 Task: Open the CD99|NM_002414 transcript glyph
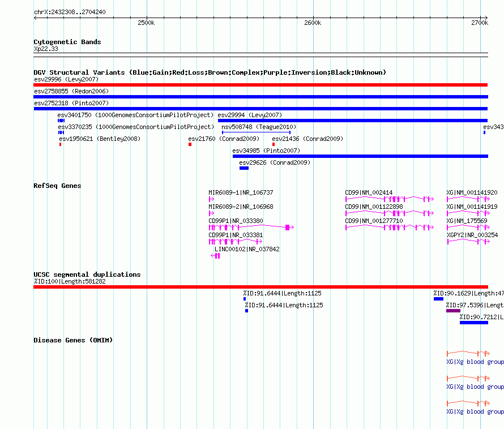click(390, 199)
